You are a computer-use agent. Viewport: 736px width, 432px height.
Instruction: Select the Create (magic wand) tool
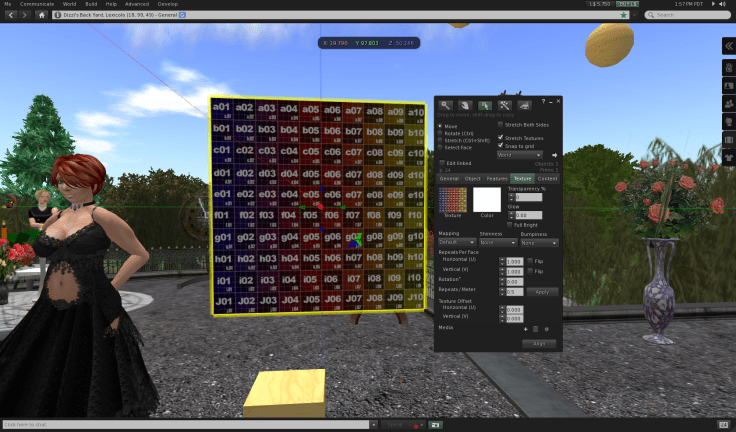click(505, 105)
